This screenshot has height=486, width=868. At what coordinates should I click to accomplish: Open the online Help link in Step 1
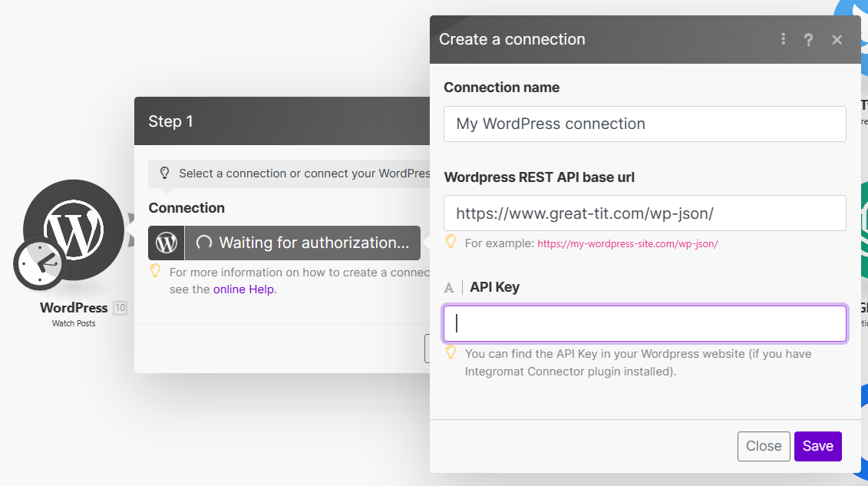coord(243,289)
